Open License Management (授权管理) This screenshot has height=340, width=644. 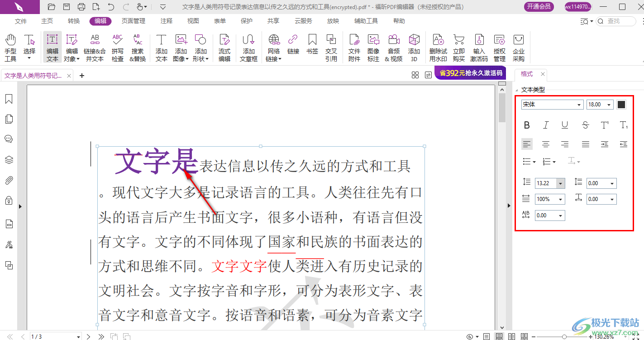pyautogui.click(x=500, y=48)
